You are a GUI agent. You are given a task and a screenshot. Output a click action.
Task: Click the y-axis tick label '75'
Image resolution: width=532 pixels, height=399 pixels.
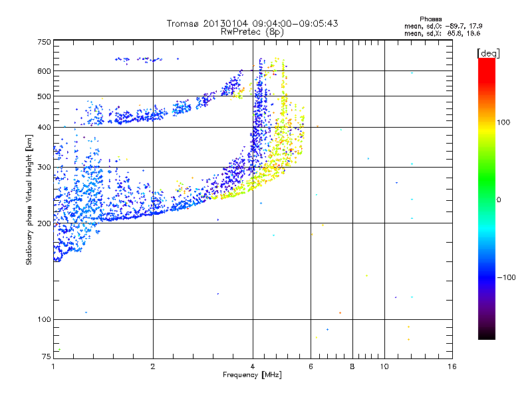click(47, 356)
